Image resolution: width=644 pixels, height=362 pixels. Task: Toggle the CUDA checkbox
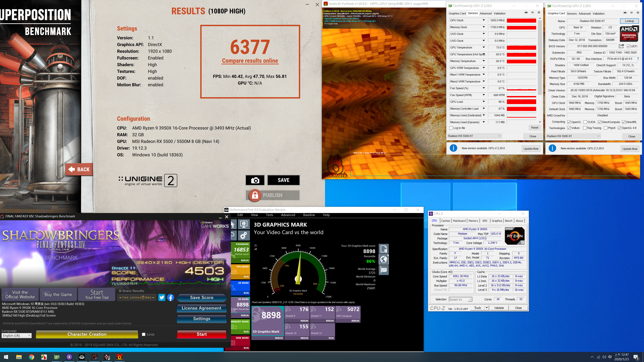(x=585, y=122)
